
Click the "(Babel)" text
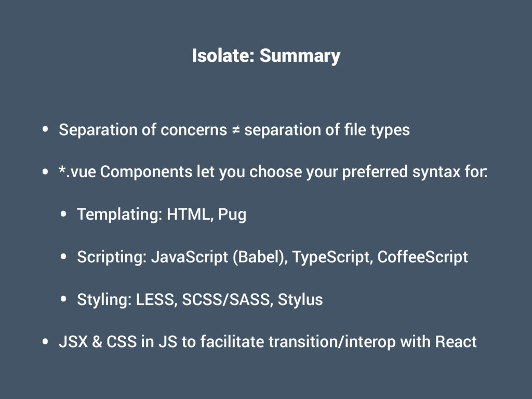click(261, 257)
